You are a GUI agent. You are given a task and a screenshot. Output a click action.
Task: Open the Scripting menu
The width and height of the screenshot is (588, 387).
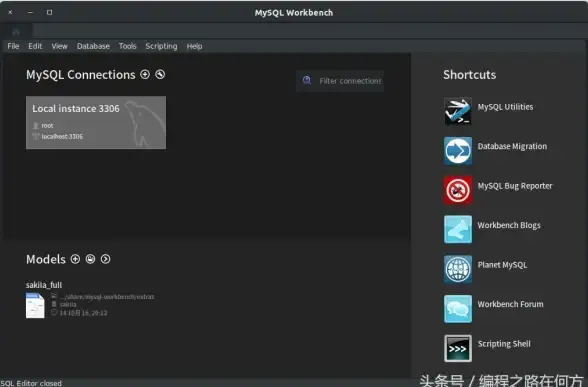tap(161, 46)
